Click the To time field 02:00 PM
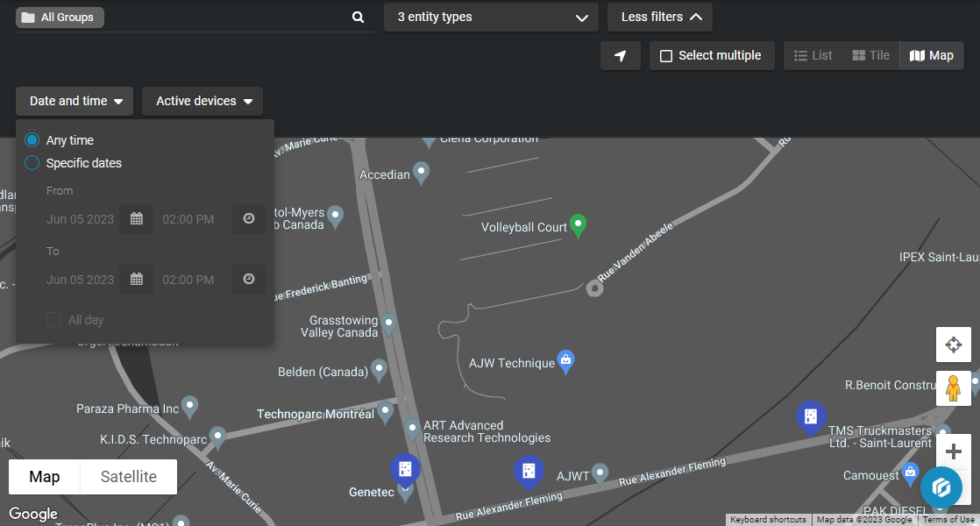This screenshot has width=980, height=526. point(188,280)
